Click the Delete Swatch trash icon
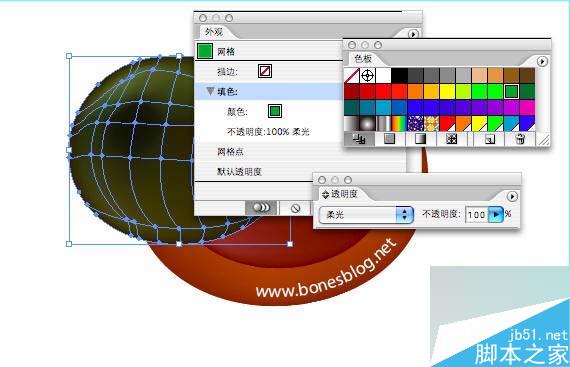 click(520, 139)
